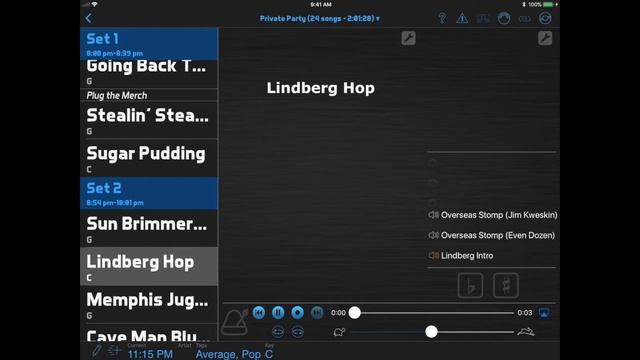640x360 pixels.
Task: Tap the round face icon in top toolbar
Action: (504, 18)
